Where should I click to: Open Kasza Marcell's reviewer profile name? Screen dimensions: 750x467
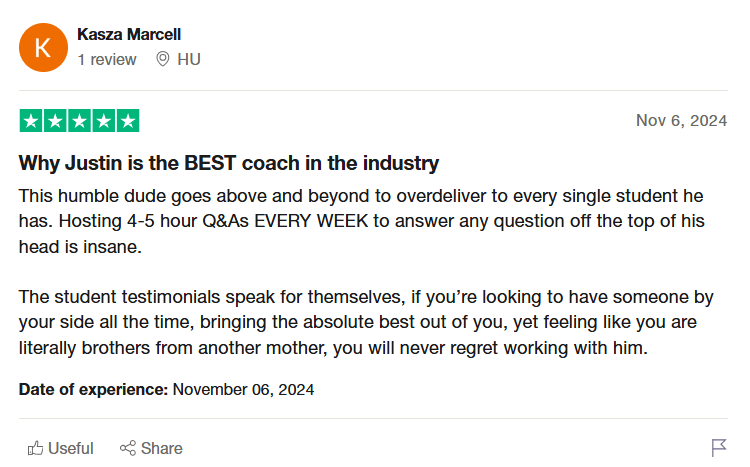[129, 34]
